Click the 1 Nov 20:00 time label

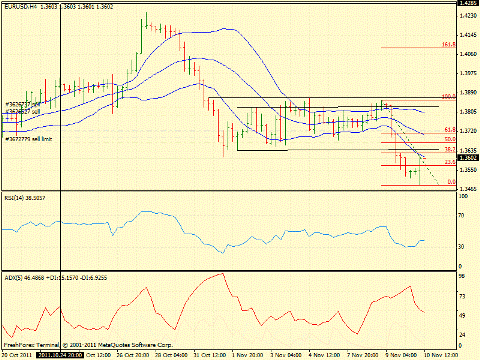pos(247,355)
